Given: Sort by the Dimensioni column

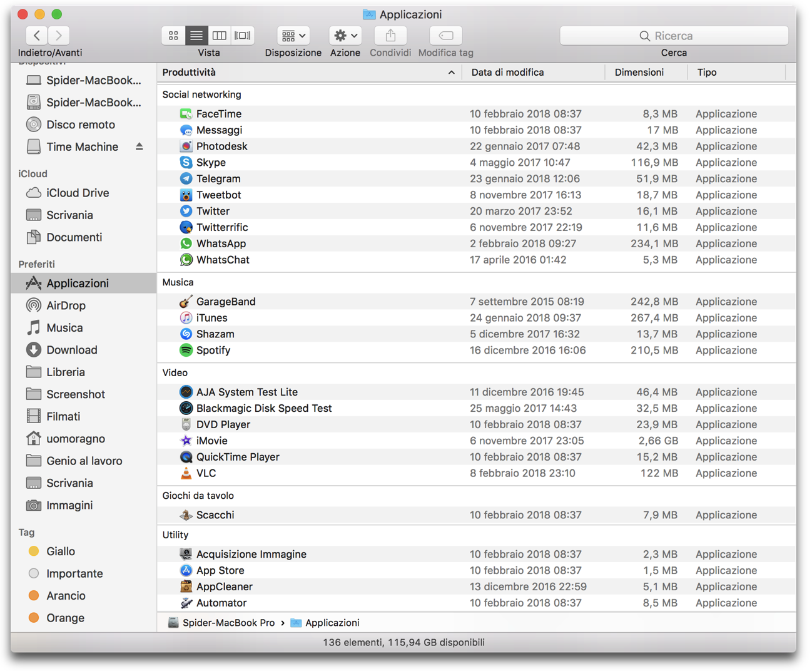Looking at the screenshot, I should point(639,73).
